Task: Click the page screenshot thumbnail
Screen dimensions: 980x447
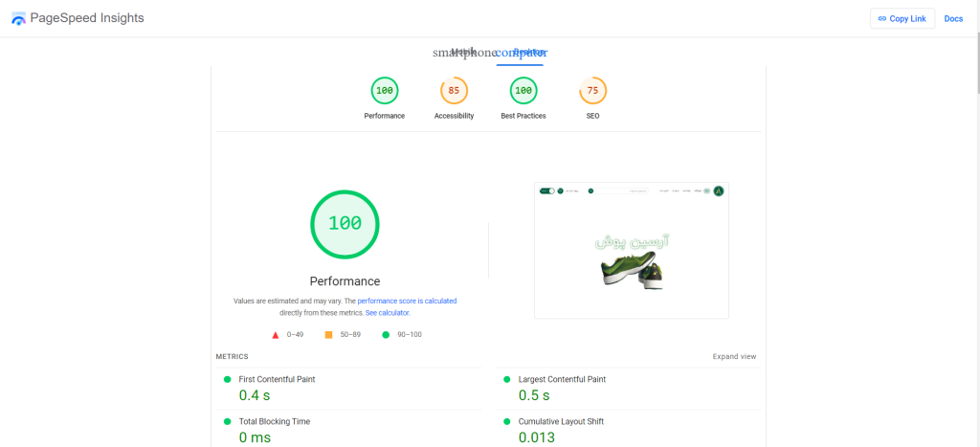Action: point(632,250)
